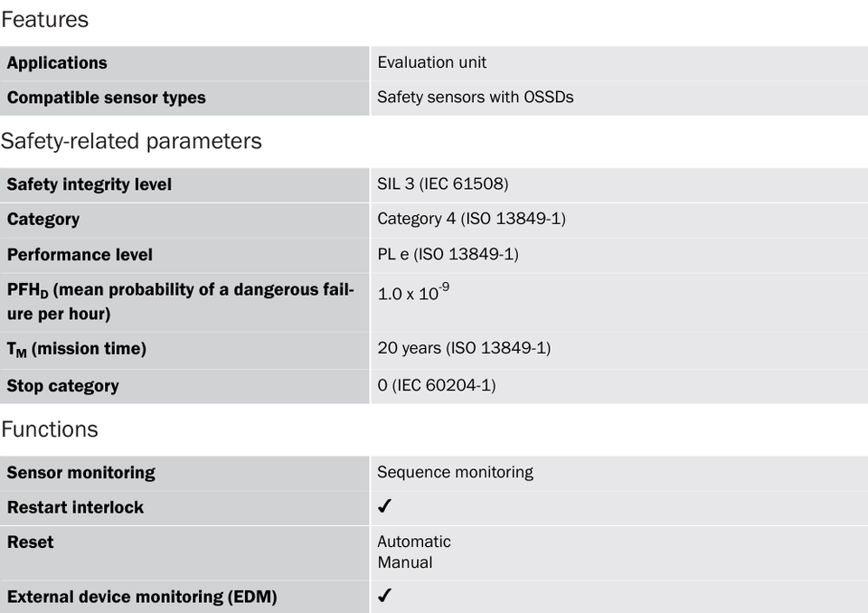
Task: Click the Stop category label
Action: click(x=62, y=386)
